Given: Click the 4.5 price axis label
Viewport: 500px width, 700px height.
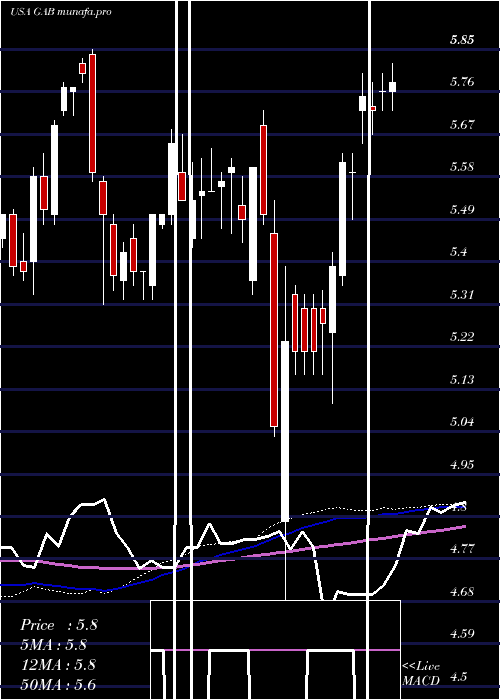Looking at the screenshot, I should click(458, 676).
